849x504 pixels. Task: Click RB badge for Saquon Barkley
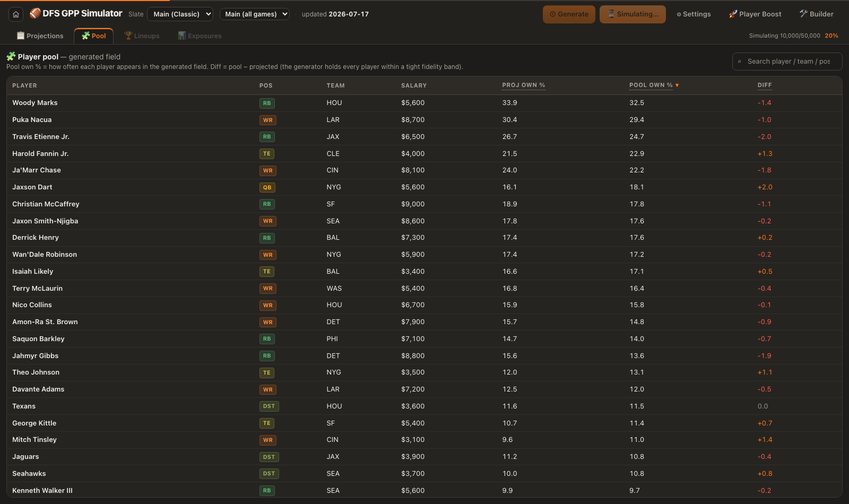[x=267, y=339]
